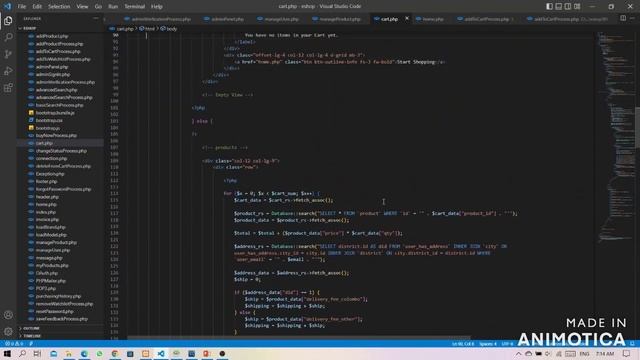Switch to manageProduct.php tab
Image resolution: width=640 pixels, height=360 pixels.
(337, 19)
